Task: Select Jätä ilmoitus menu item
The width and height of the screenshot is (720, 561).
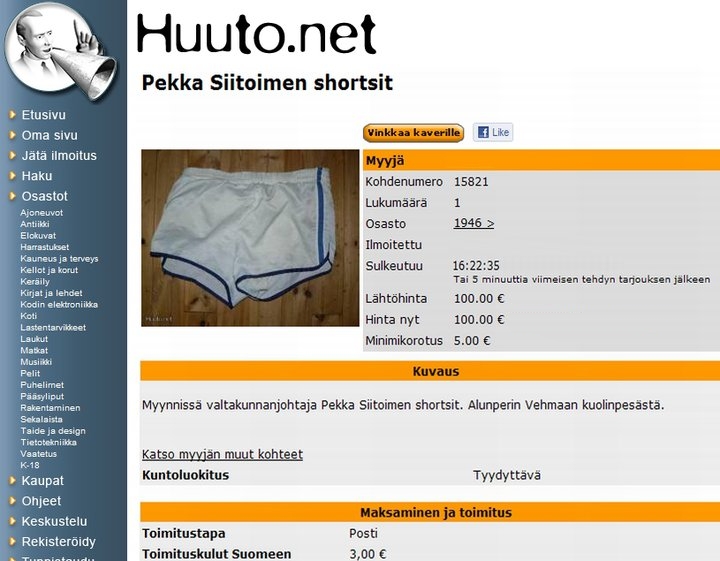Action: [59, 155]
